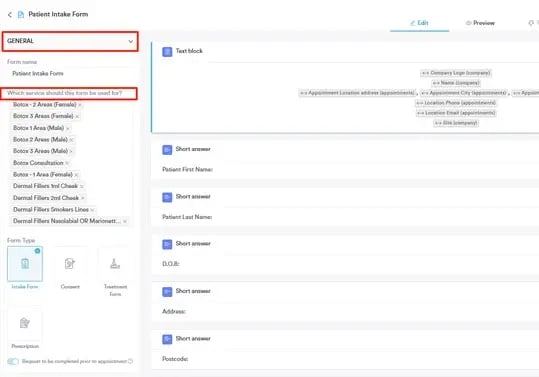
Task: Remove the Botox - 1 Area (Female) tag
Action: [x=76, y=175]
